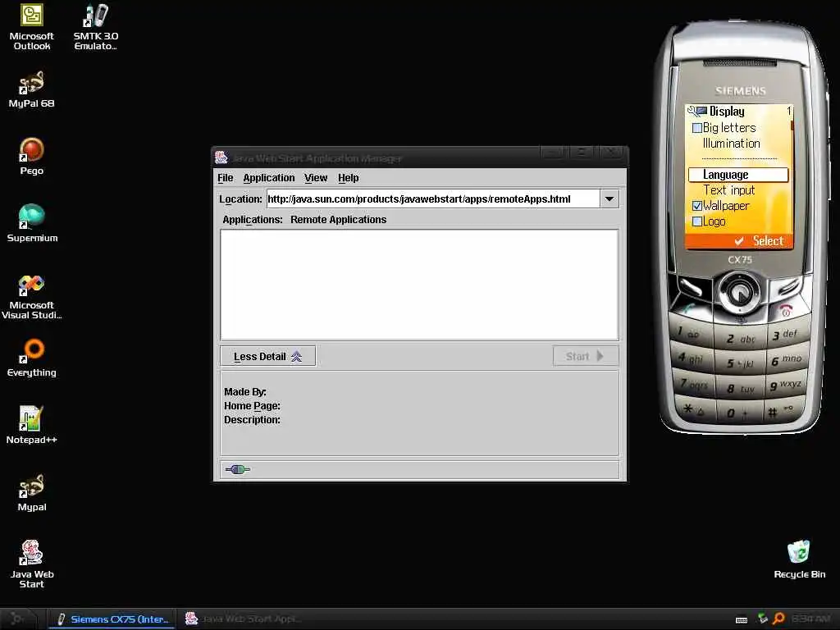Open Notepad++ desktop shortcut

tap(32, 425)
